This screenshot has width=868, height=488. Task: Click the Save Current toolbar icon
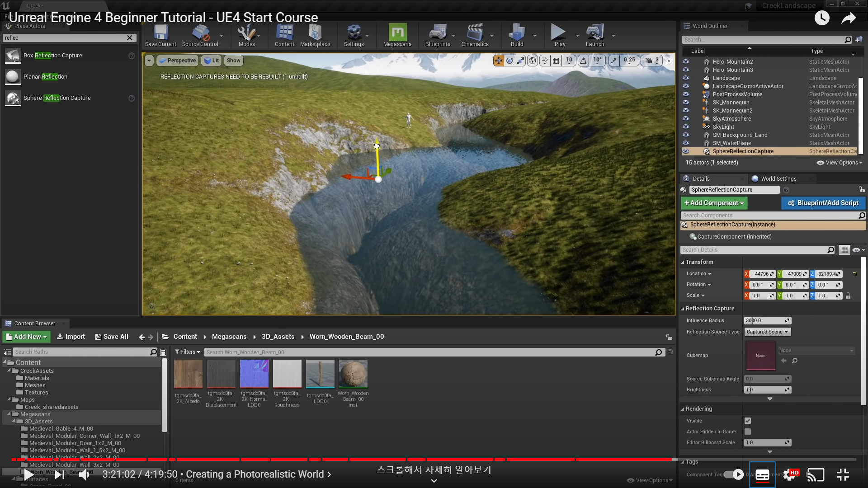pyautogui.click(x=160, y=35)
